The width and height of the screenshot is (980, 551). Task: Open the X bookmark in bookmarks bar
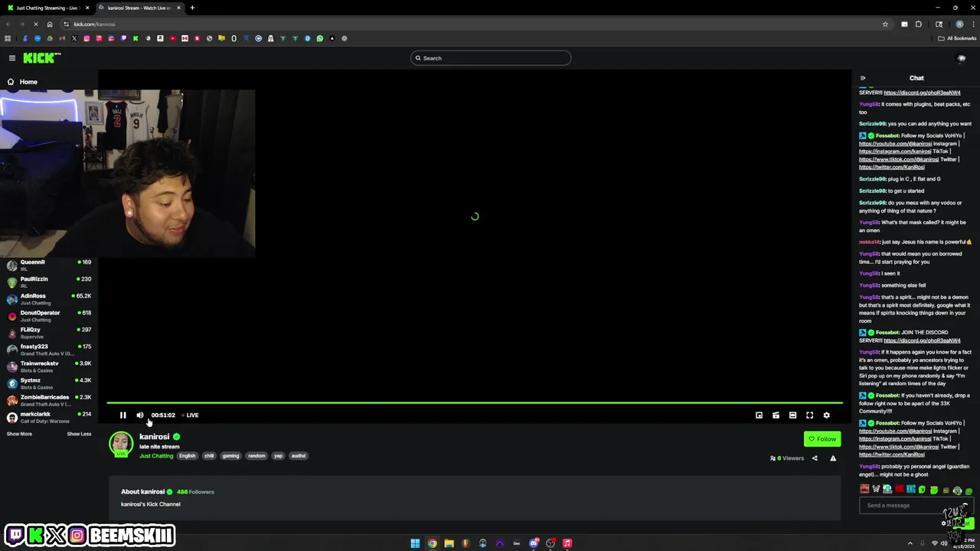point(74,38)
